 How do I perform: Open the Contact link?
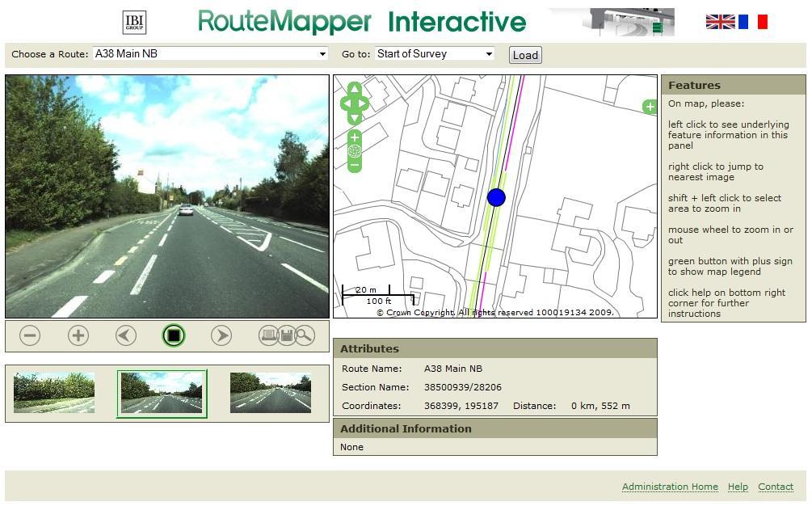(x=776, y=487)
